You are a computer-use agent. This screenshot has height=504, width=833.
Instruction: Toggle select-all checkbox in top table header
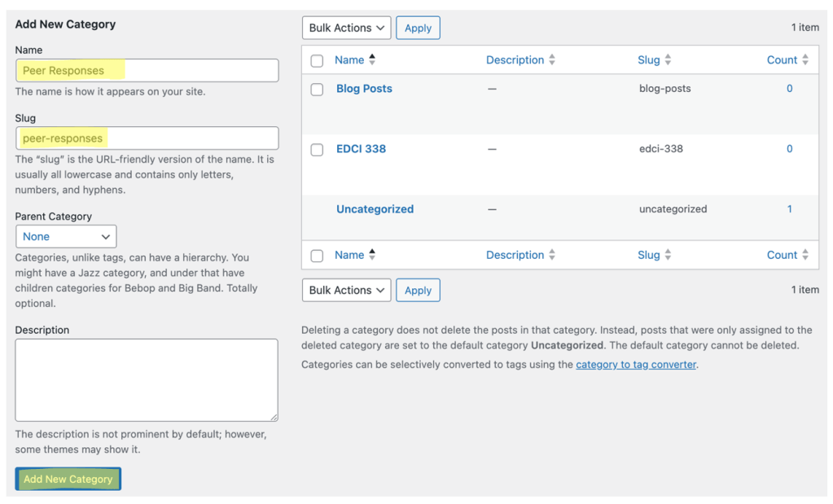point(317,61)
